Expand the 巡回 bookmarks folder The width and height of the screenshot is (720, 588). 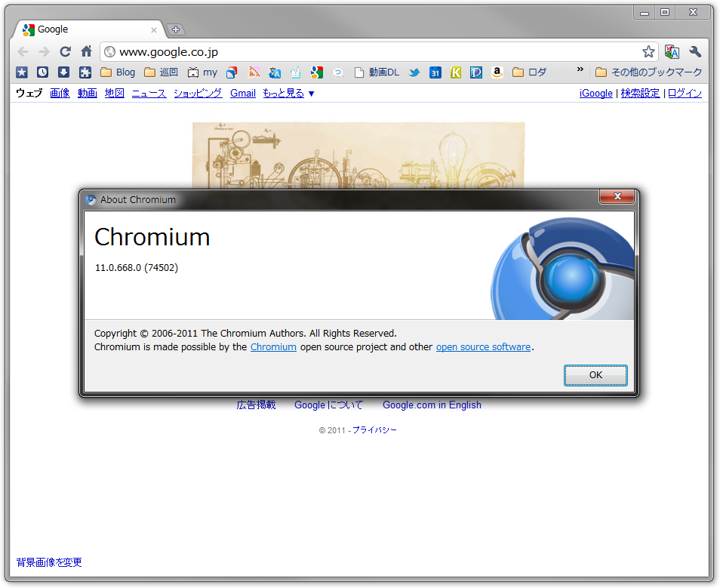click(x=161, y=72)
